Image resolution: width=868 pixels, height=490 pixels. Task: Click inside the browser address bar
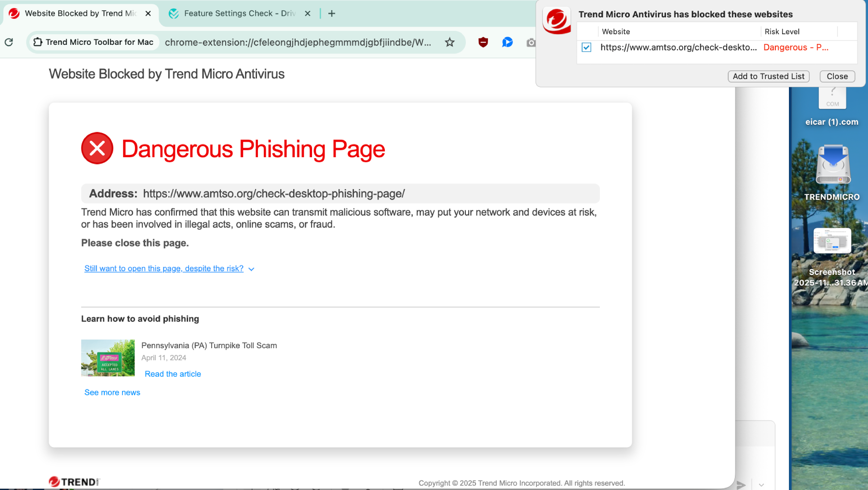(299, 42)
